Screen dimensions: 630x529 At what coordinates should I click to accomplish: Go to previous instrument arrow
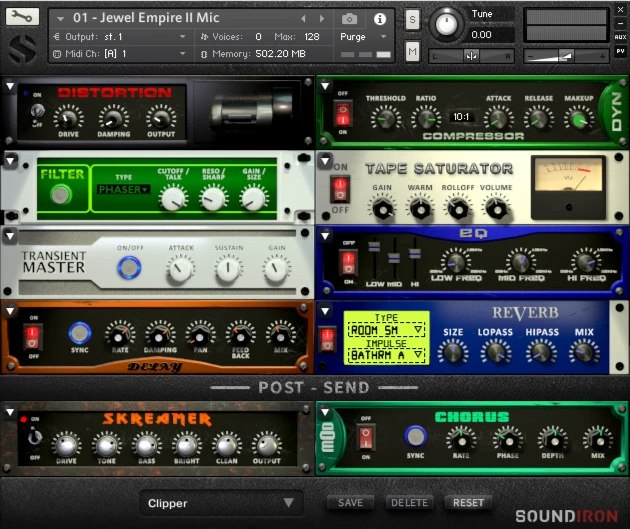(303, 18)
